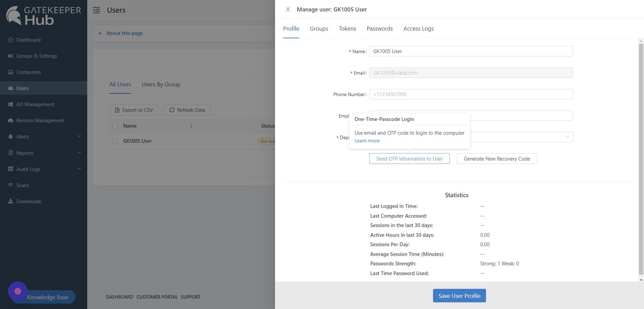Switch to the Groups tab

[x=319, y=29]
